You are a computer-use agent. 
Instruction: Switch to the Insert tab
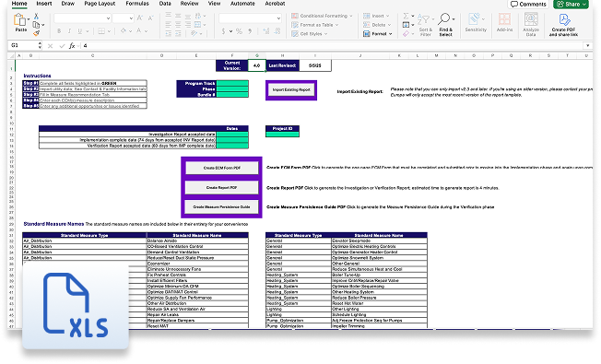point(44,4)
